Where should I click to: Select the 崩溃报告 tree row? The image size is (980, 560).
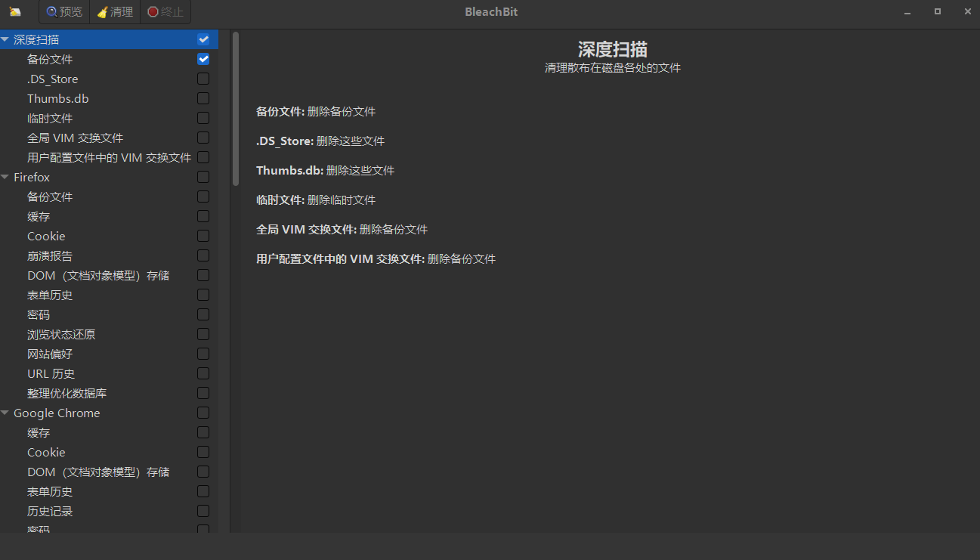coord(109,255)
